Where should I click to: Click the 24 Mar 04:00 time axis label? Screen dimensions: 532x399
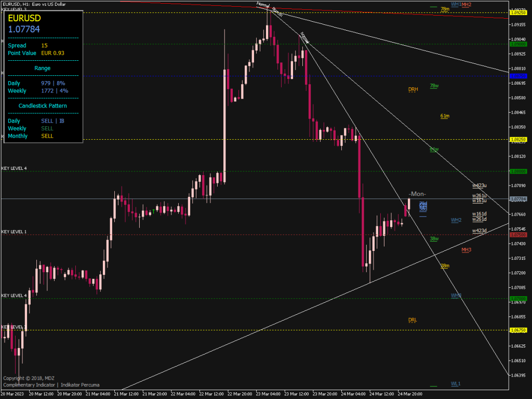tap(353, 394)
